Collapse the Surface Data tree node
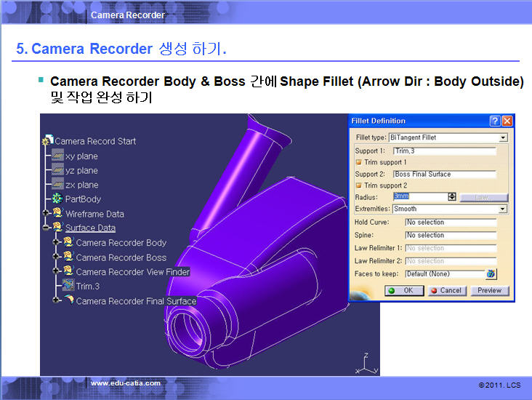 (46, 228)
